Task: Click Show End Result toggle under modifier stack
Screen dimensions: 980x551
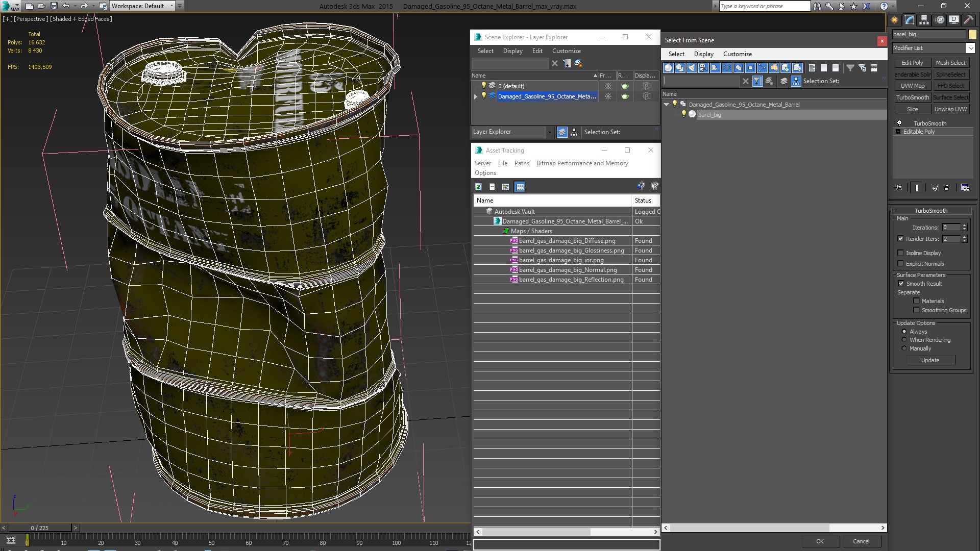Action: point(917,188)
